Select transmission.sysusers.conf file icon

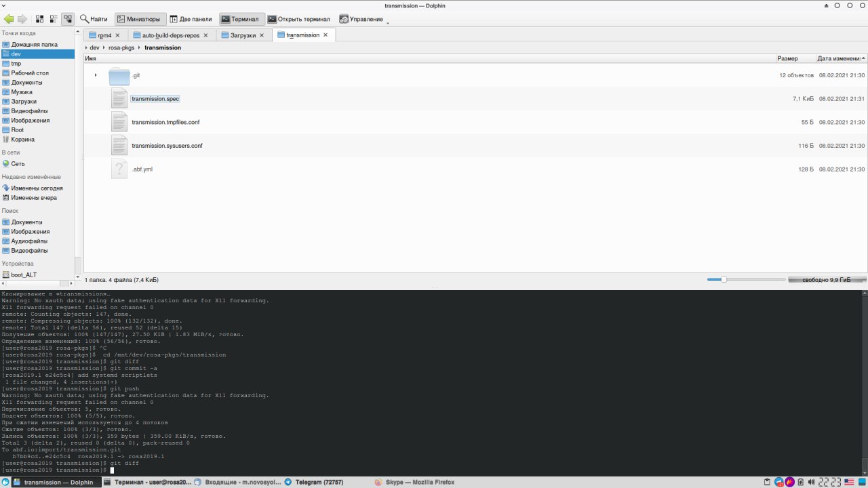tap(119, 146)
